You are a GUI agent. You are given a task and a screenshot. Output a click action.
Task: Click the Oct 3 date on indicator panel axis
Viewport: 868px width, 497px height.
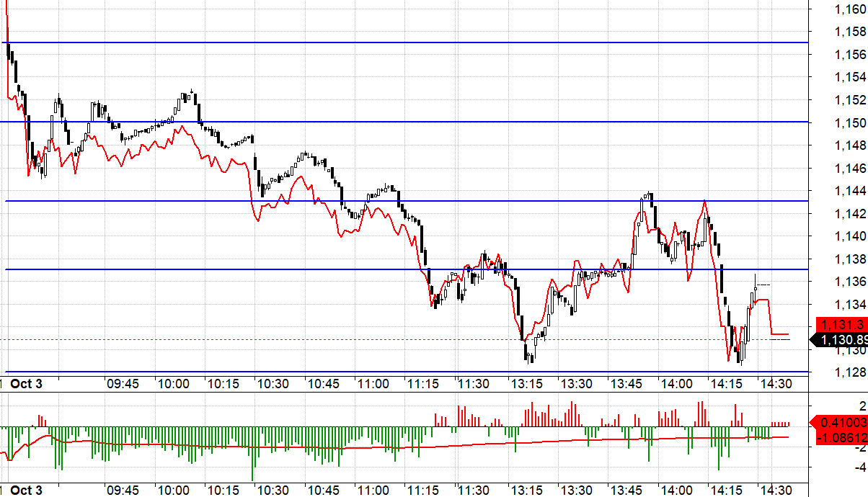coord(26,491)
